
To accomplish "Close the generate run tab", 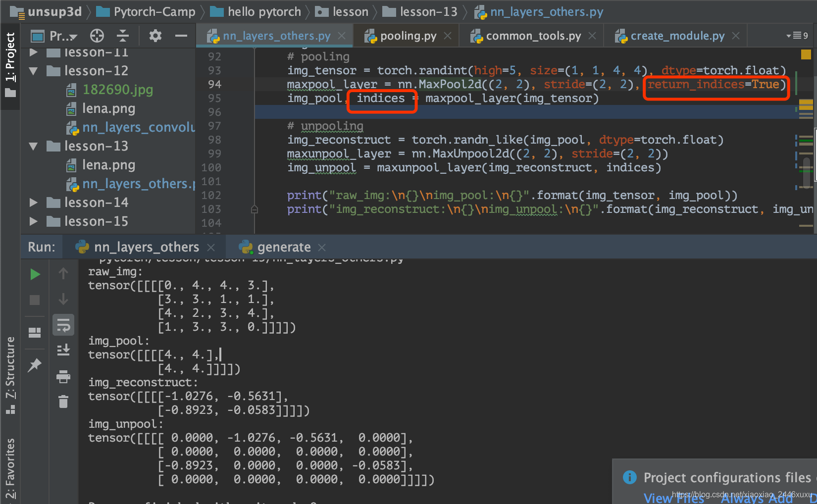I will [x=322, y=247].
